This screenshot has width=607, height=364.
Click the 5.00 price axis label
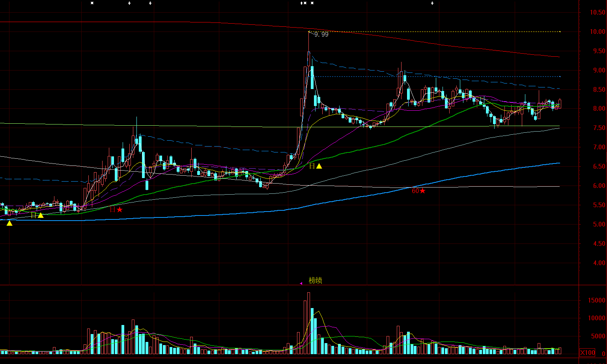click(599, 224)
